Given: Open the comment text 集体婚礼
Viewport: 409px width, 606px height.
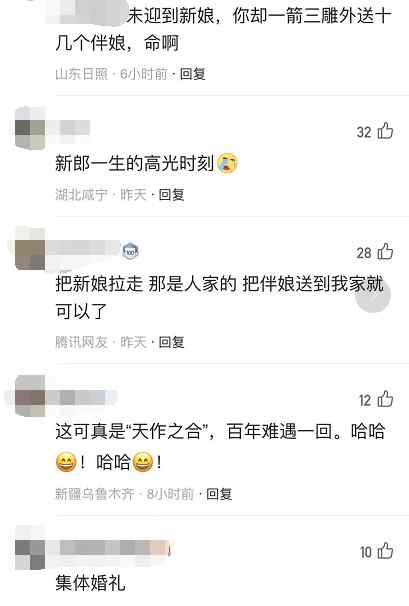Looking at the screenshot, I should point(90,582).
